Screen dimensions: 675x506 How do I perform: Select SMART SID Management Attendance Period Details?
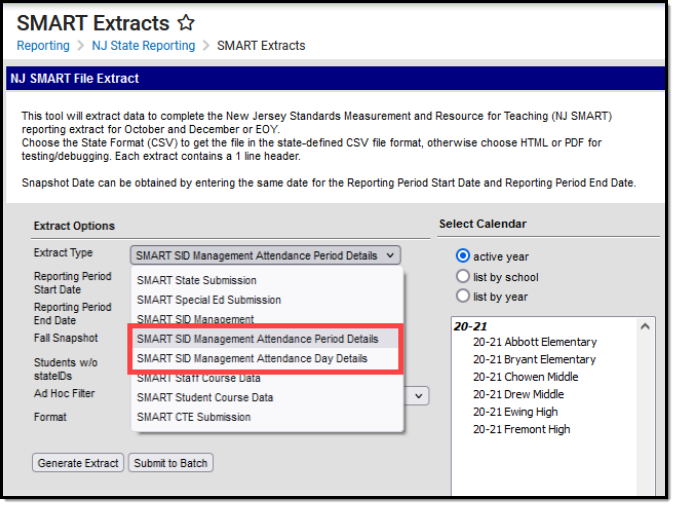point(267,339)
